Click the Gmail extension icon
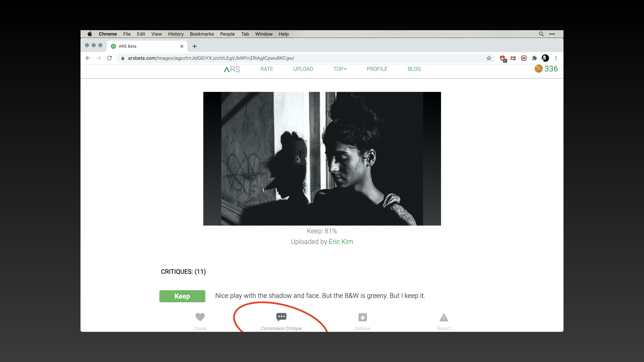 pyautogui.click(x=513, y=58)
